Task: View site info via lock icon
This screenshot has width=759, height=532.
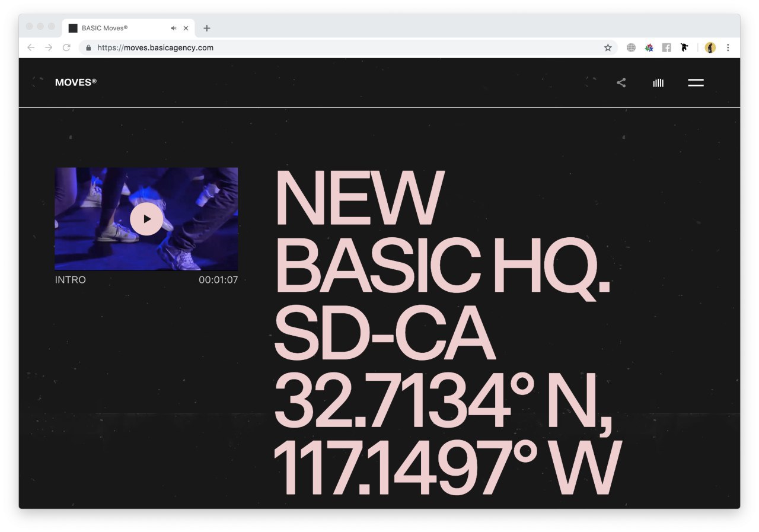Action: point(88,47)
